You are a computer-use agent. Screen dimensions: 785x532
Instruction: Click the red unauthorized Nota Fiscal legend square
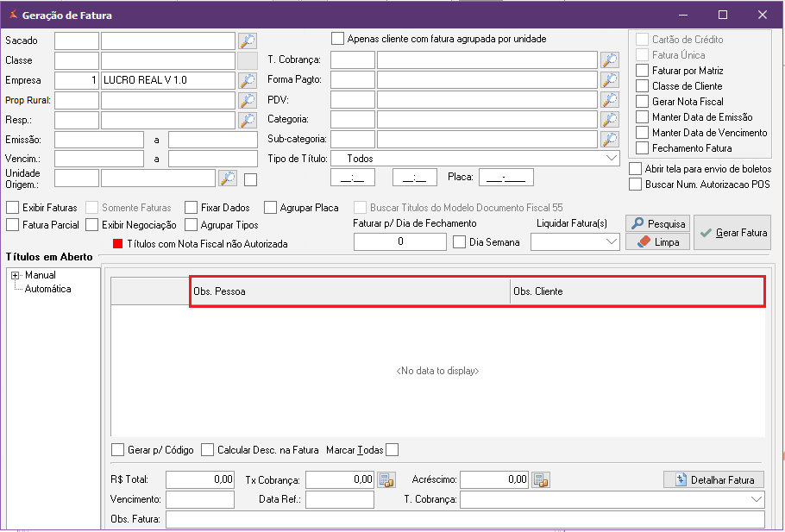(x=117, y=244)
